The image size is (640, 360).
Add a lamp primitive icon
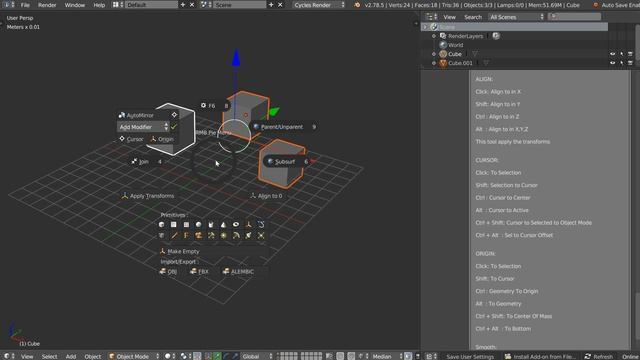coord(223,236)
